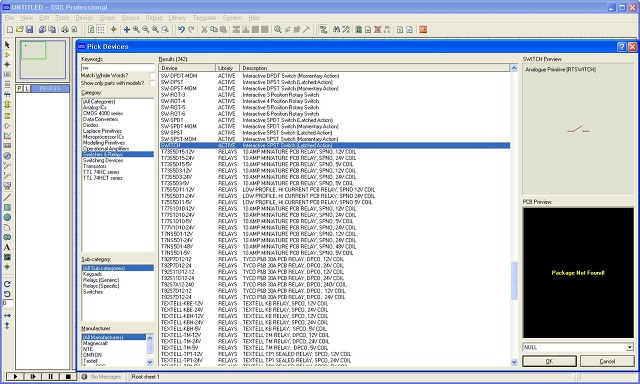Click the OK button
640x384 pixels.
tap(549, 361)
